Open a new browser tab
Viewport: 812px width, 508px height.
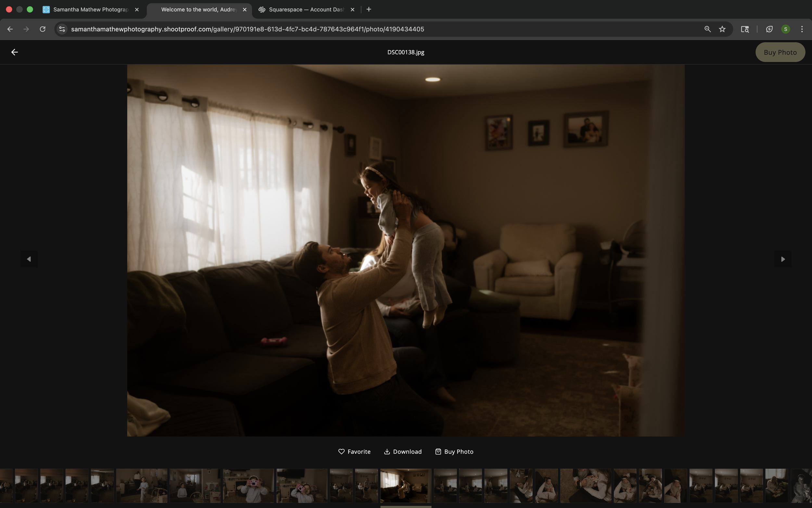click(369, 9)
